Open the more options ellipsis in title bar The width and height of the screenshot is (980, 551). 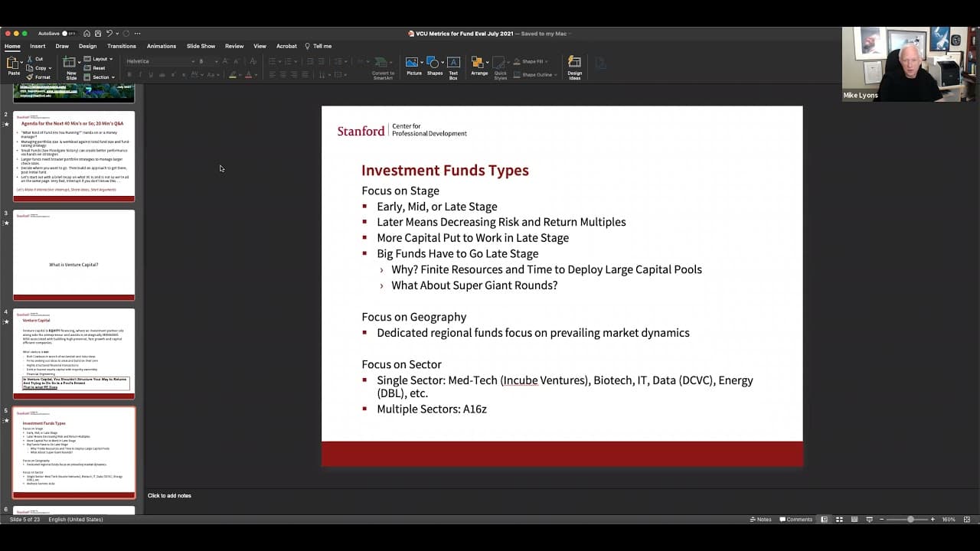click(x=137, y=34)
